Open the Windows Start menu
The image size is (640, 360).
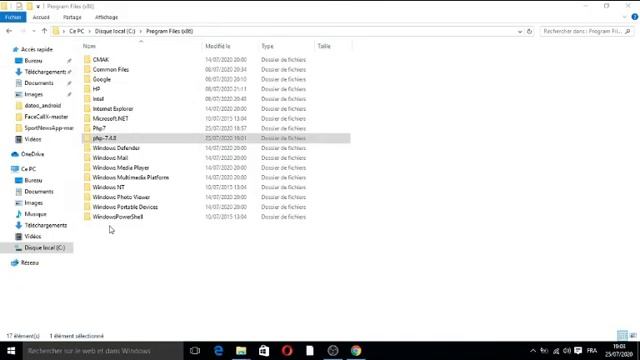[11, 351]
